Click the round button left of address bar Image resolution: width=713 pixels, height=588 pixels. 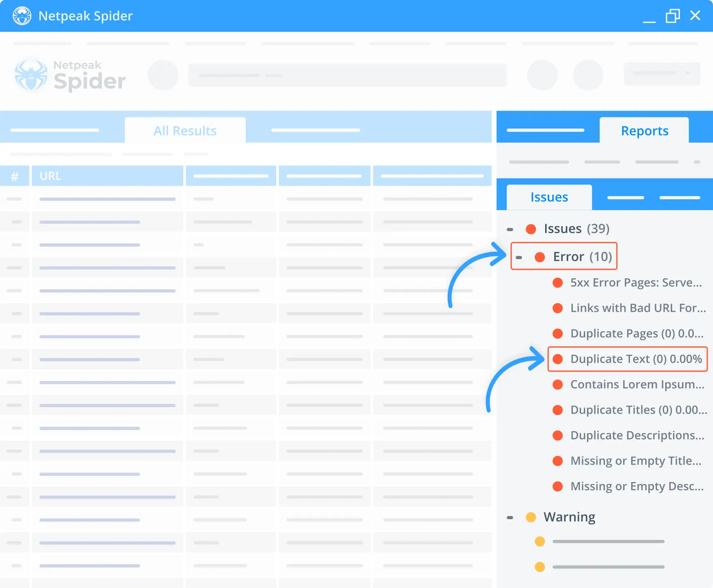pyautogui.click(x=163, y=75)
